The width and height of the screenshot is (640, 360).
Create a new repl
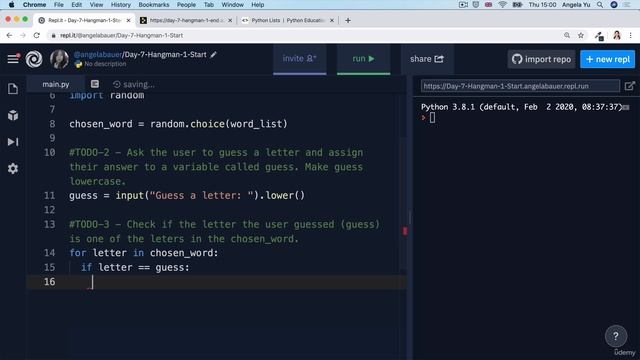[607, 59]
